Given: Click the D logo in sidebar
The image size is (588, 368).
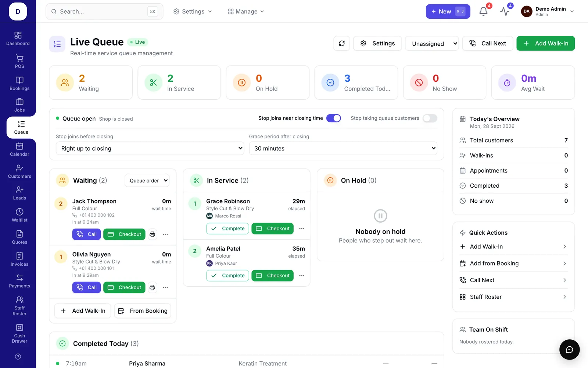Looking at the screenshot, I should click(18, 11).
